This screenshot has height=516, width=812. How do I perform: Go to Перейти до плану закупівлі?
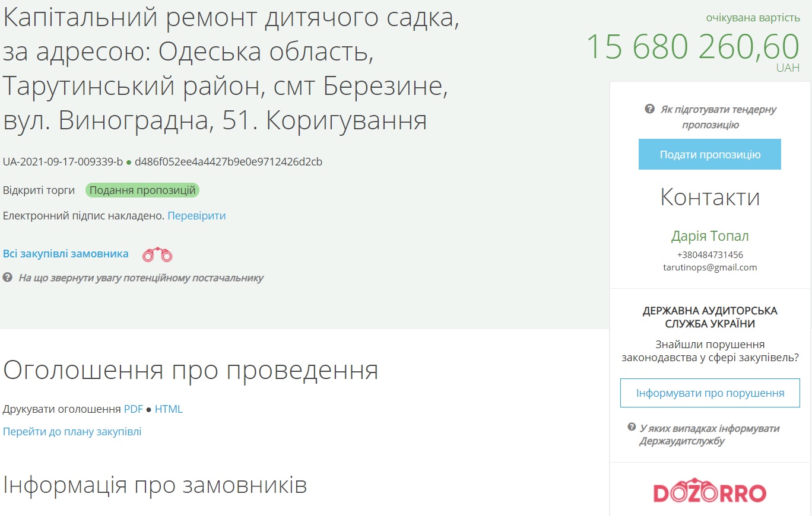click(72, 432)
